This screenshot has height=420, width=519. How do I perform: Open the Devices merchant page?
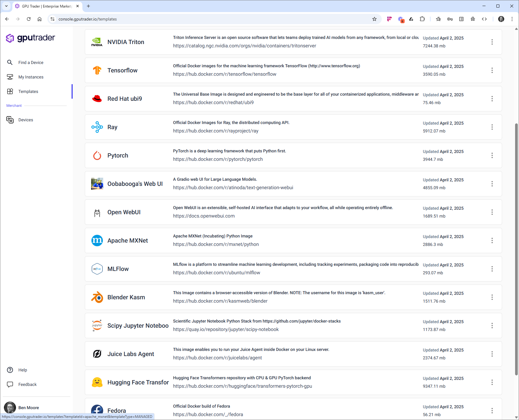coord(26,120)
